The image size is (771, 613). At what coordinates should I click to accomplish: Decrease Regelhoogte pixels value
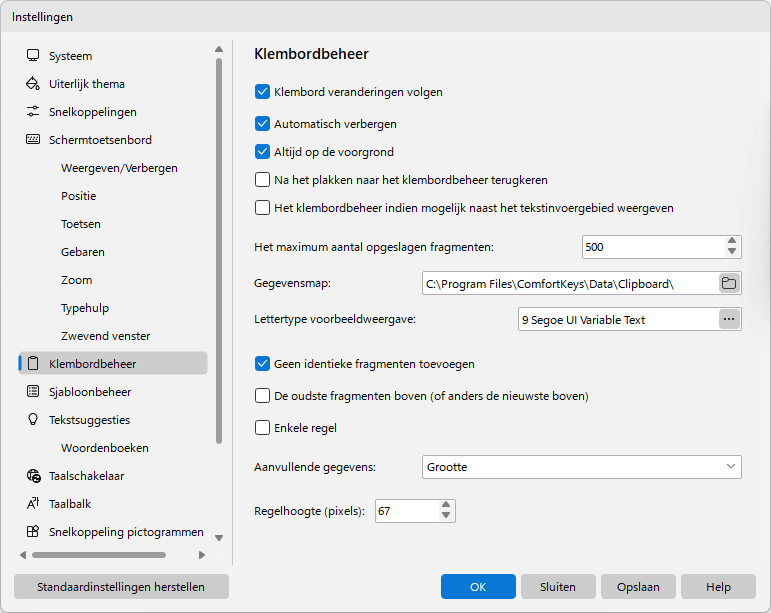[x=445, y=516]
